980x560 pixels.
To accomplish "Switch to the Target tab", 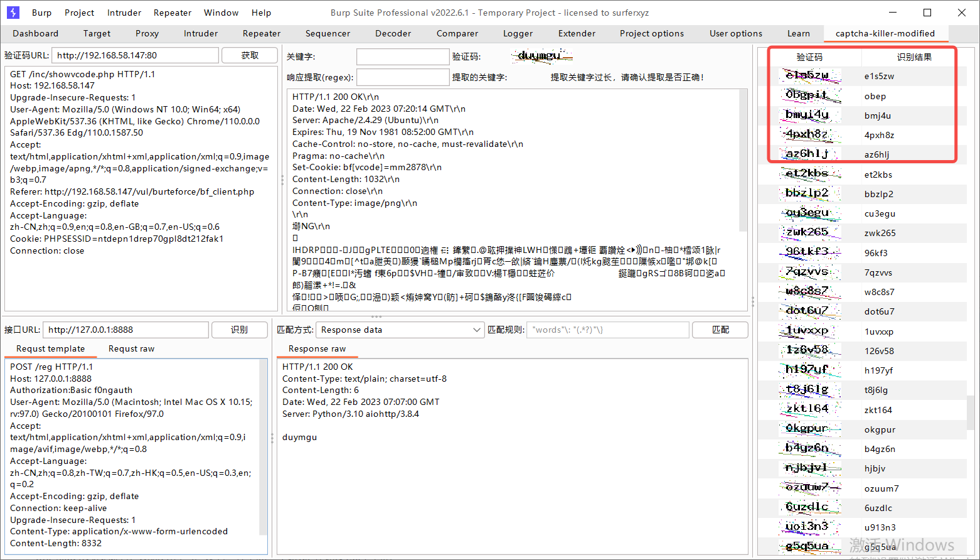I will [x=97, y=33].
